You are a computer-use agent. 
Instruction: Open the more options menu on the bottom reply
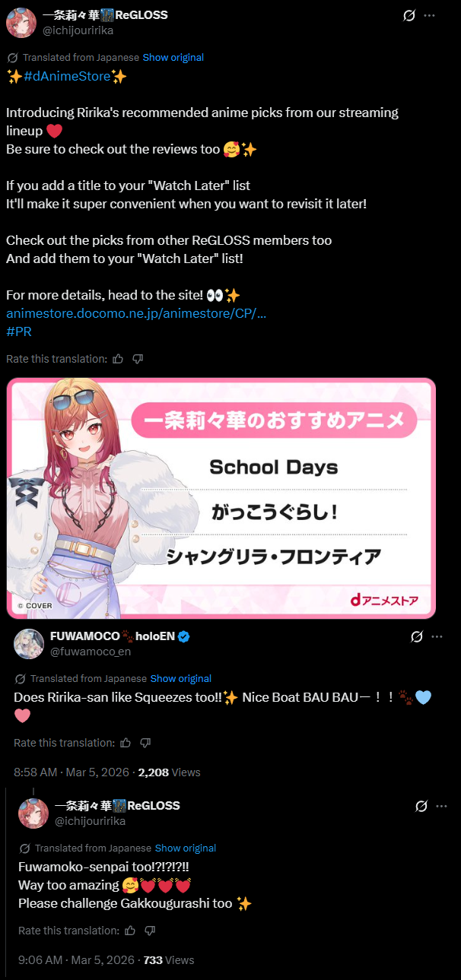[x=442, y=806]
